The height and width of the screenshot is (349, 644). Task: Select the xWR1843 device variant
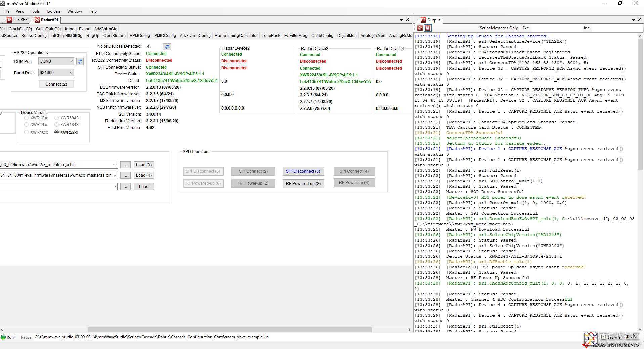point(56,125)
